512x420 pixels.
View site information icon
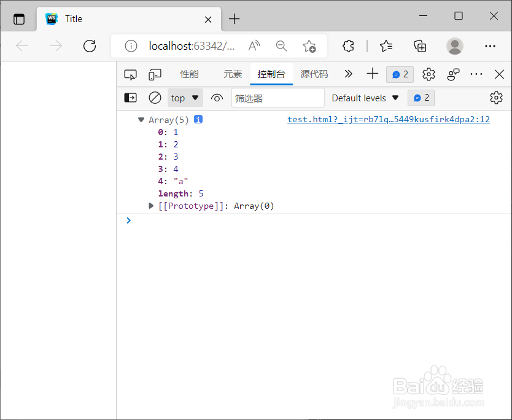point(131,46)
